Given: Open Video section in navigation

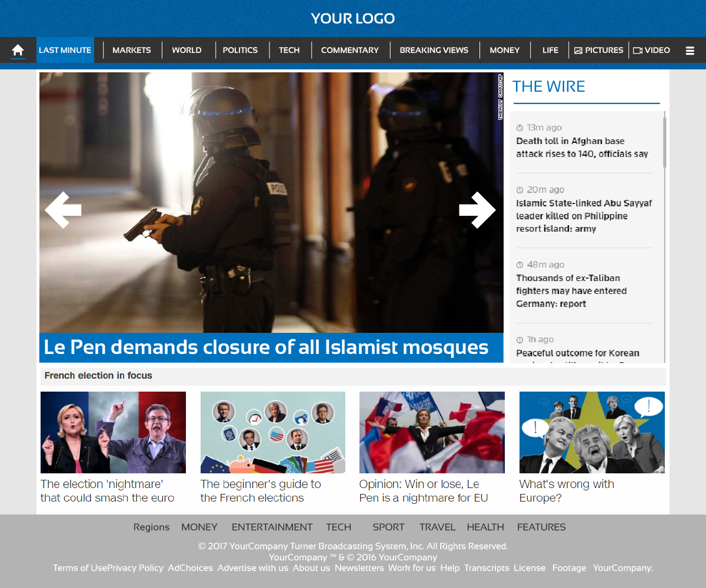Looking at the screenshot, I should coord(651,50).
